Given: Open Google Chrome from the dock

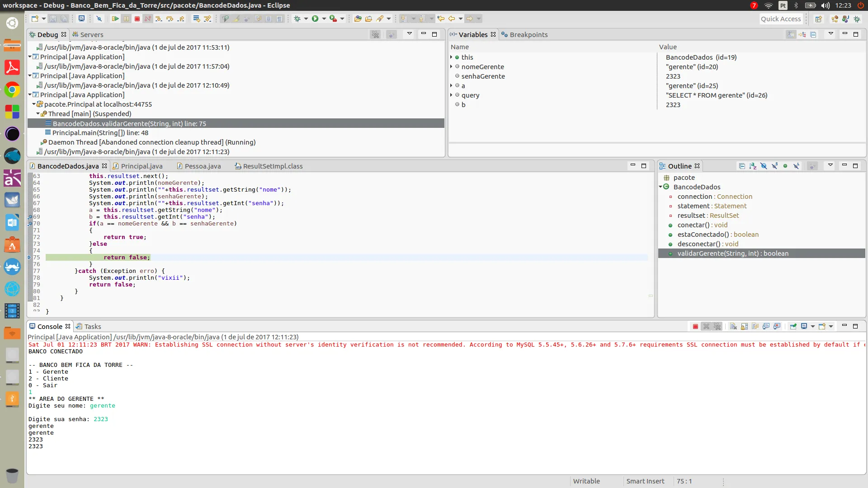Looking at the screenshot, I should click(12, 89).
